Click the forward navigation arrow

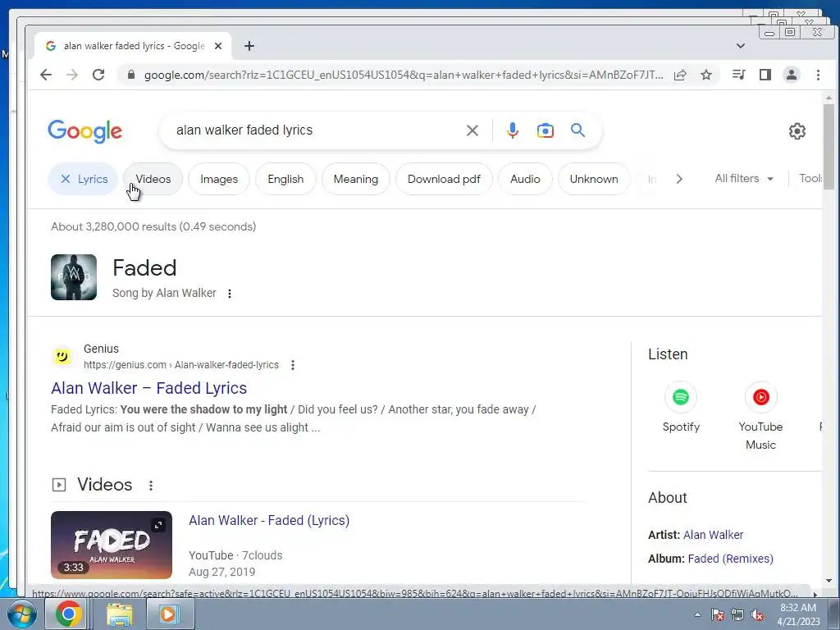click(72, 75)
